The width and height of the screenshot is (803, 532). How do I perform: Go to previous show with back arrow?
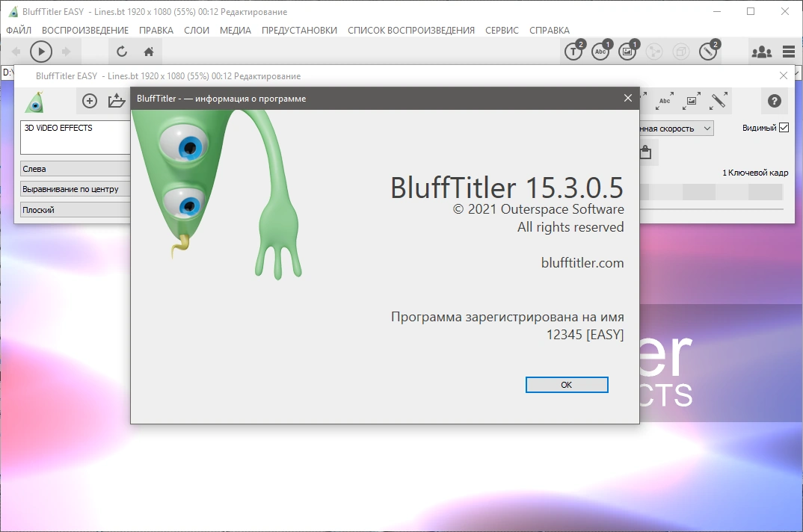click(x=16, y=52)
